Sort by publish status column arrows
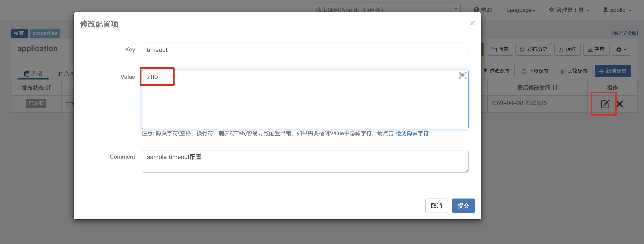 [49, 87]
